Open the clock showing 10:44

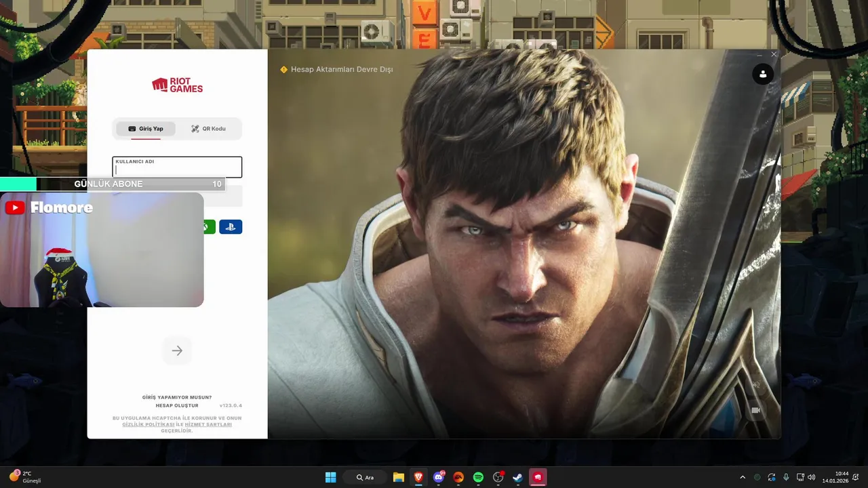coord(835,477)
